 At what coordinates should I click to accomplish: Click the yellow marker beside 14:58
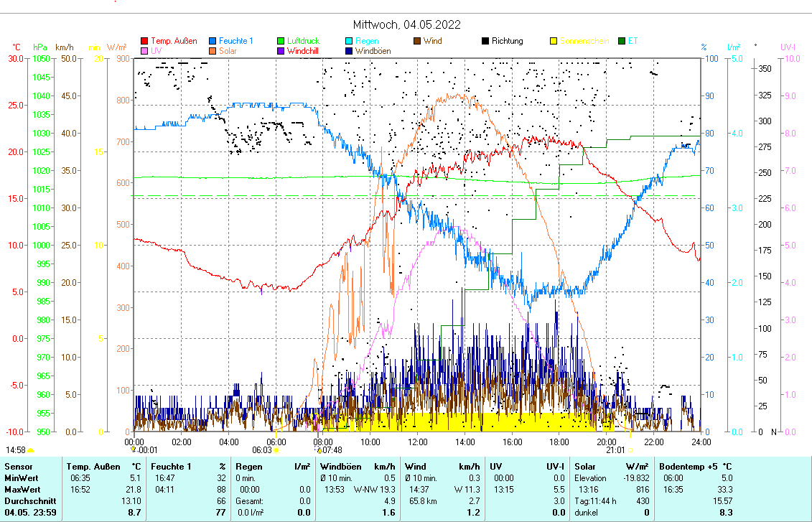[30, 450]
